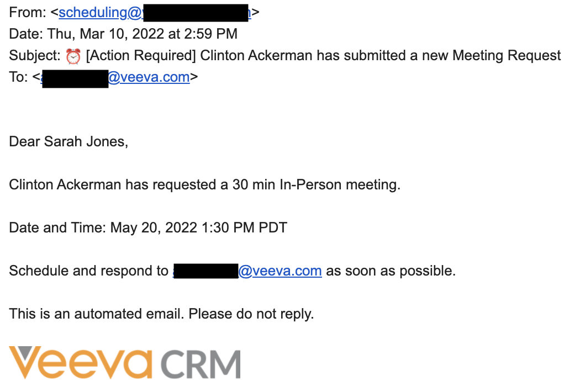The width and height of the screenshot is (580, 392).
Task: Open the respond-to @veeva.com link in body
Action: tap(280, 271)
